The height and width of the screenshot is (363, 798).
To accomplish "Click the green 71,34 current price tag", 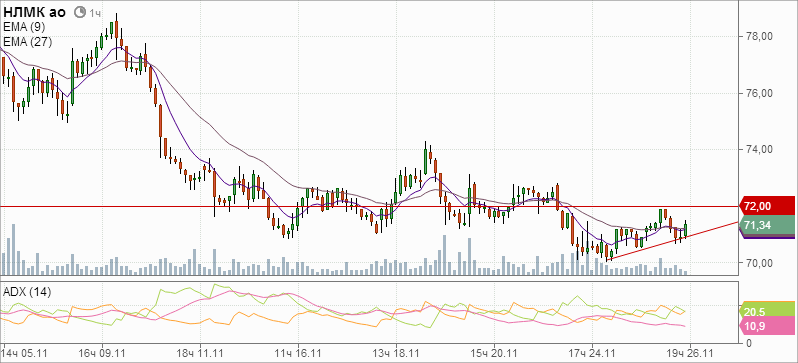I will (768, 225).
